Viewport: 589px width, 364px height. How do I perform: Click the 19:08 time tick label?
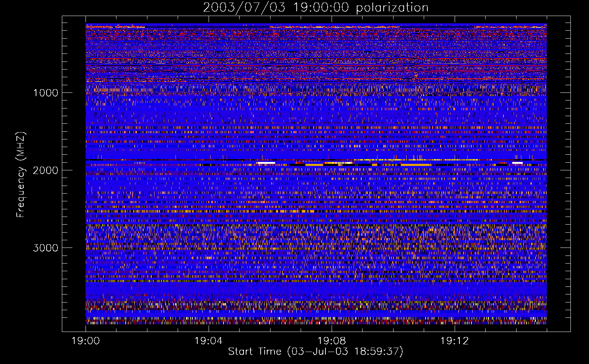point(331,341)
